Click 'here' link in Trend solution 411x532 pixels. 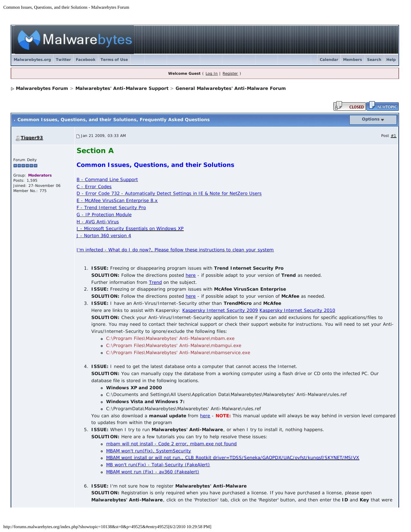[191, 275]
